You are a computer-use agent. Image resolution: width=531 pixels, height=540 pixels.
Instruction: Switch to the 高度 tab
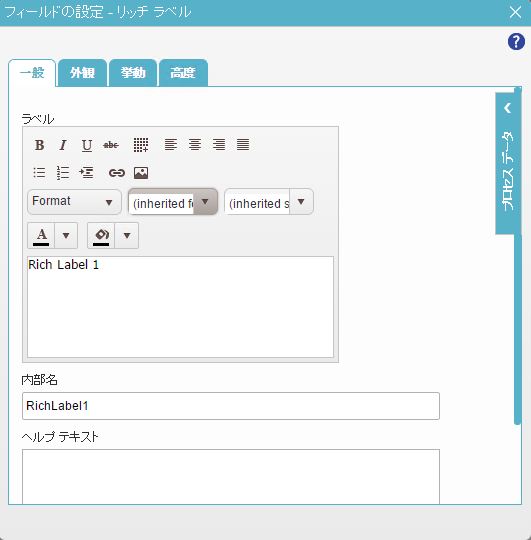tap(183, 73)
